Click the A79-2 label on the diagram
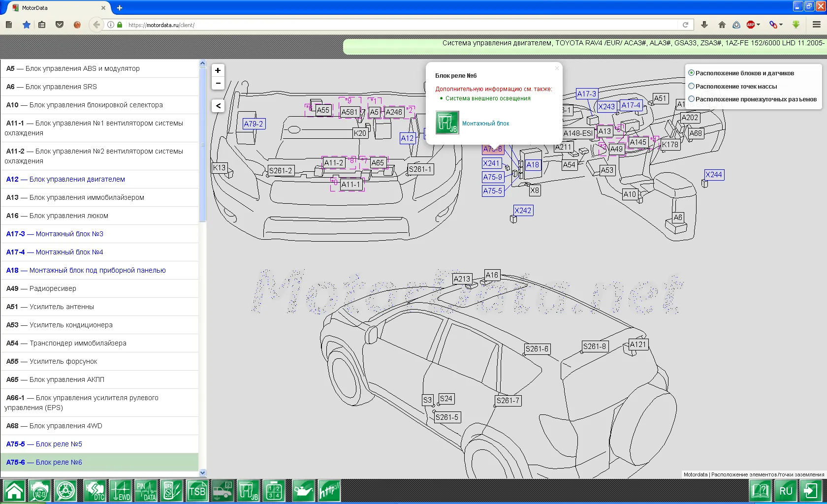The width and height of the screenshot is (827, 504). 254,124
